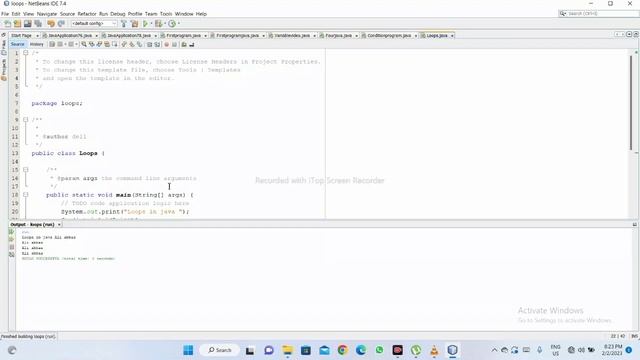
Task: Click Clean and Build Project icon
Action: click(134, 24)
